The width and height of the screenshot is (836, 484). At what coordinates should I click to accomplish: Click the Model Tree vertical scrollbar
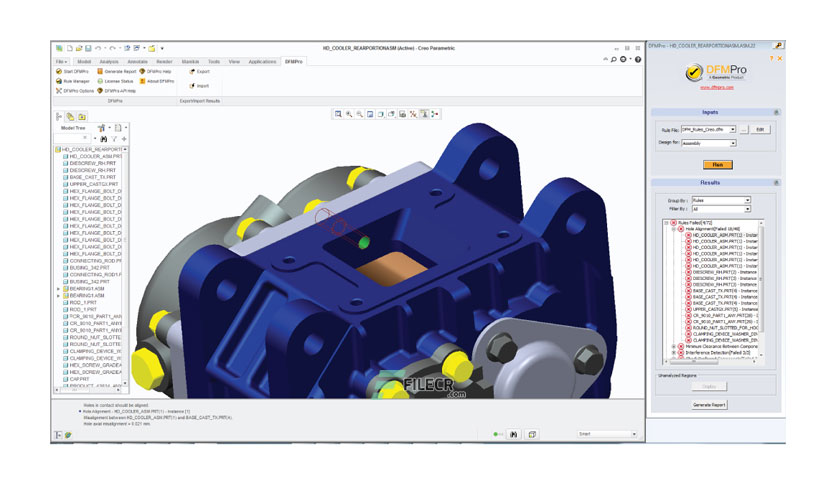coord(125,267)
